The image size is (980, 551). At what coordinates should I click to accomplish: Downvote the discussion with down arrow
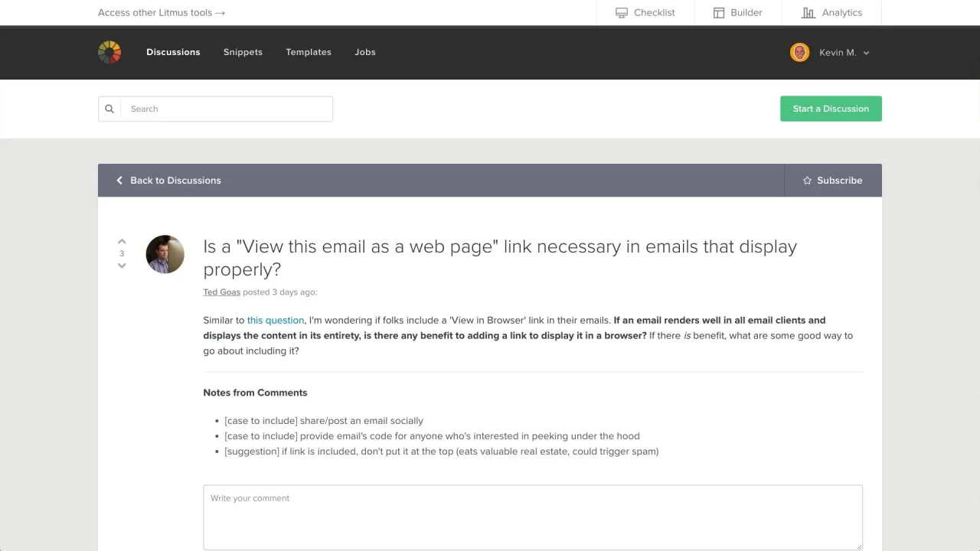[x=122, y=266]
